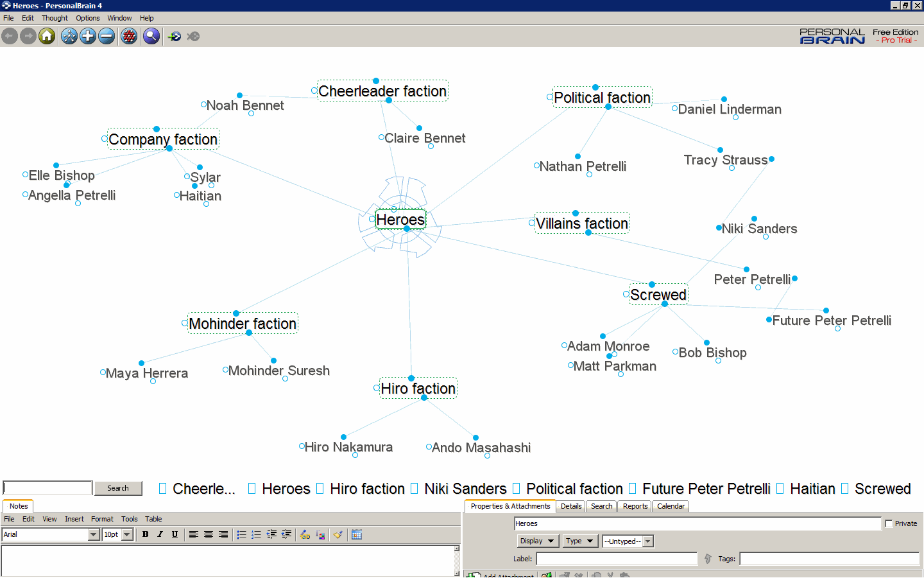The image size is (924, 578).
Task: Toggle underline in the notes toolbar
Action: 175,534
